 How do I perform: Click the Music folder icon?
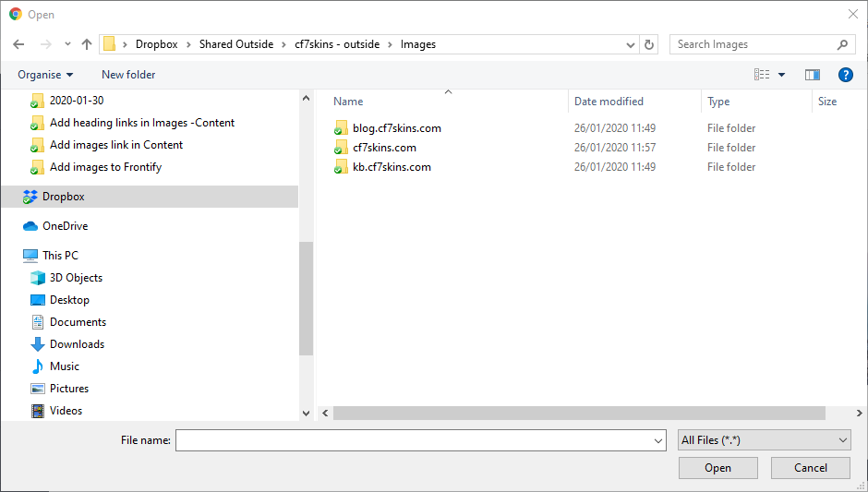pyautogui.click(x=38, y=366)
